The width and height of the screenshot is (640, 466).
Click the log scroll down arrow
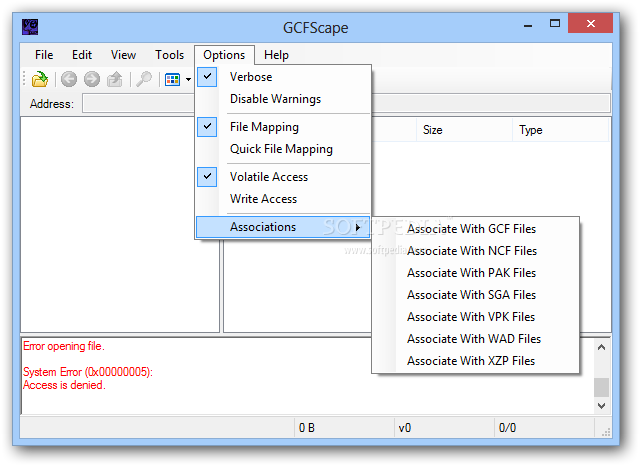click(x=601, y=406)
